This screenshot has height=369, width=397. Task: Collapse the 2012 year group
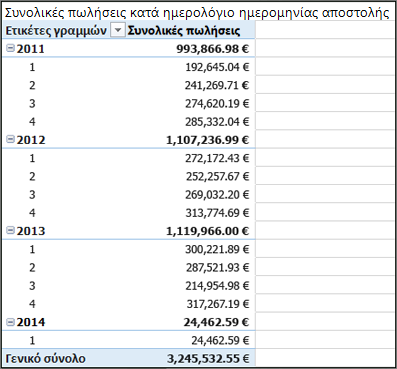[11, 140]
